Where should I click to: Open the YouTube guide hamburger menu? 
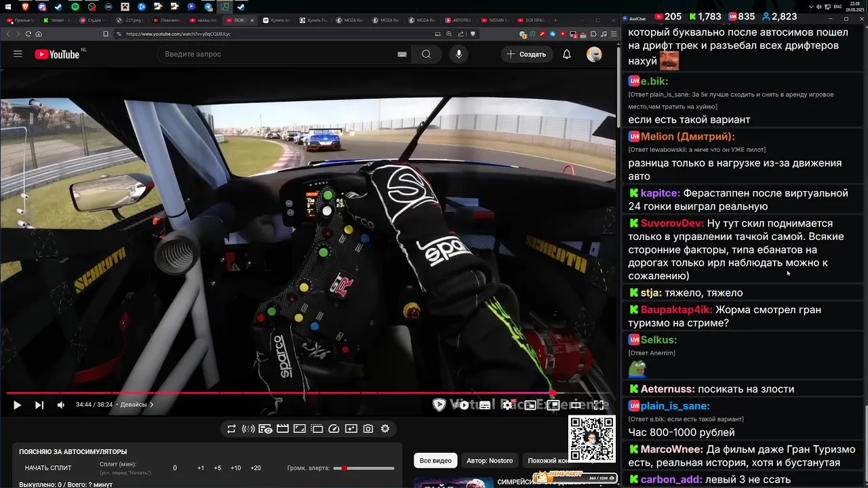[x=18, y=54]
